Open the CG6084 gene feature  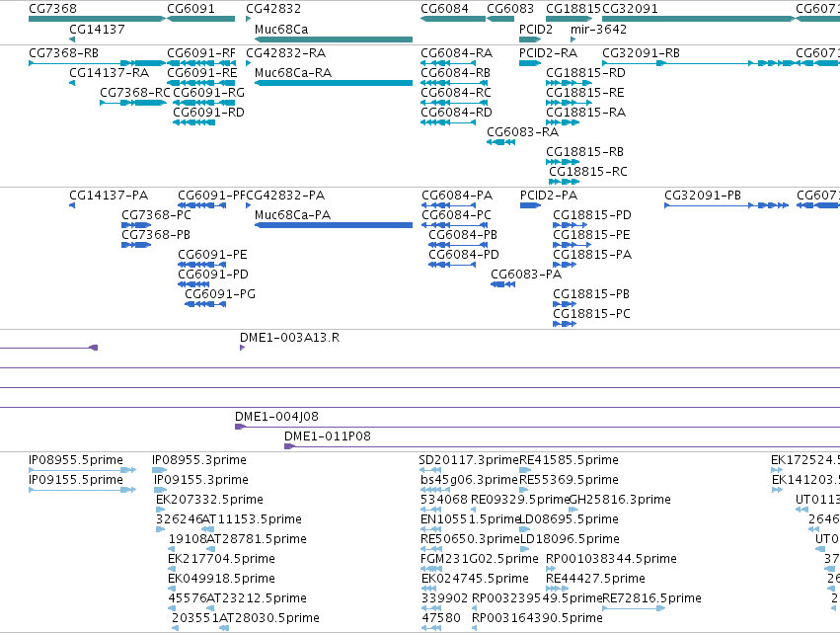tap(444, 9)
